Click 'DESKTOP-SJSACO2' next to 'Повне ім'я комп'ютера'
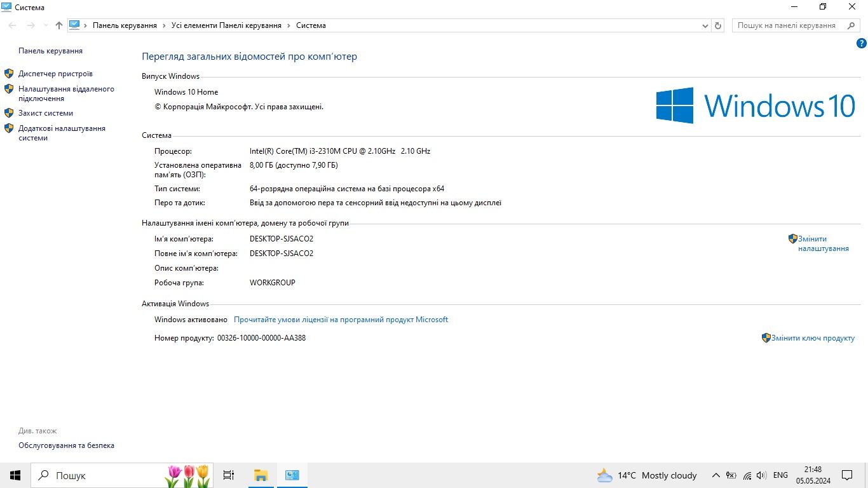The image size is (868, 488). pyautogui.click(x=281, y=254)
